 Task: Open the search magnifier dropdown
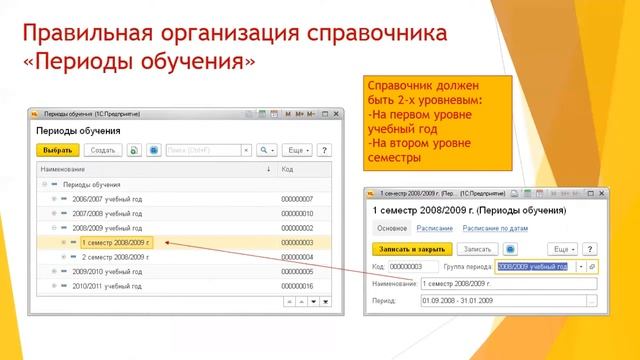[267, 150]
